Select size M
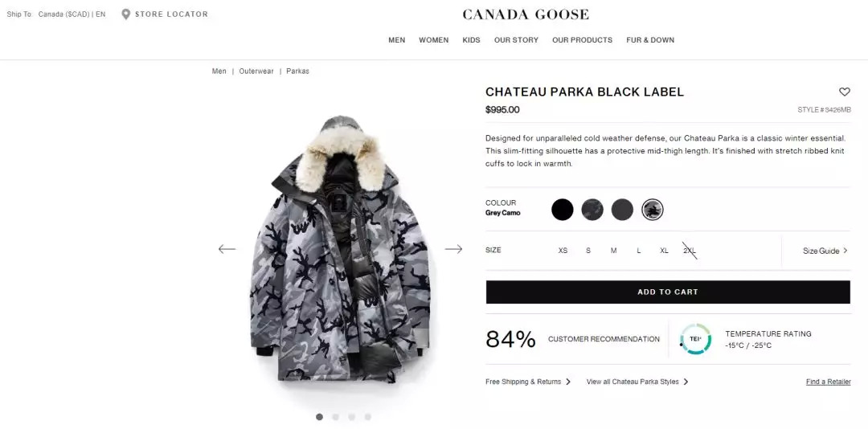The height and width of the screenshot is (429, 868). click(x=613, y=251)
